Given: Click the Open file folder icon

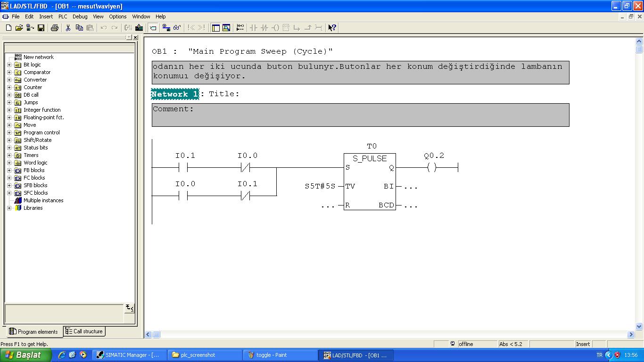Looking at the screenshot, I should (19, 28).
